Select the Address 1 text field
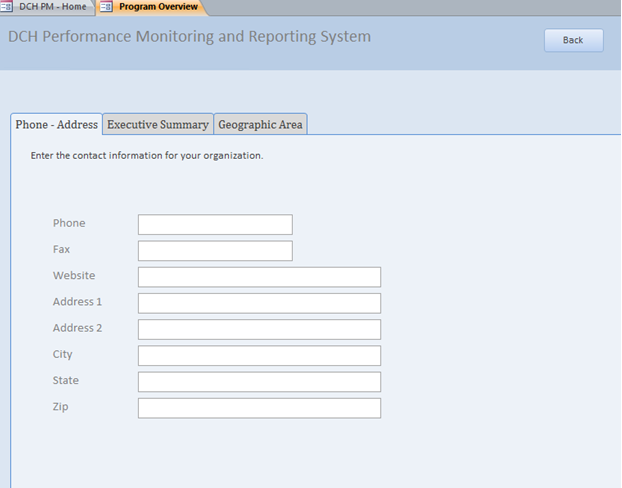Viewport: 622px width, 488px height. [x=259, y=303]
